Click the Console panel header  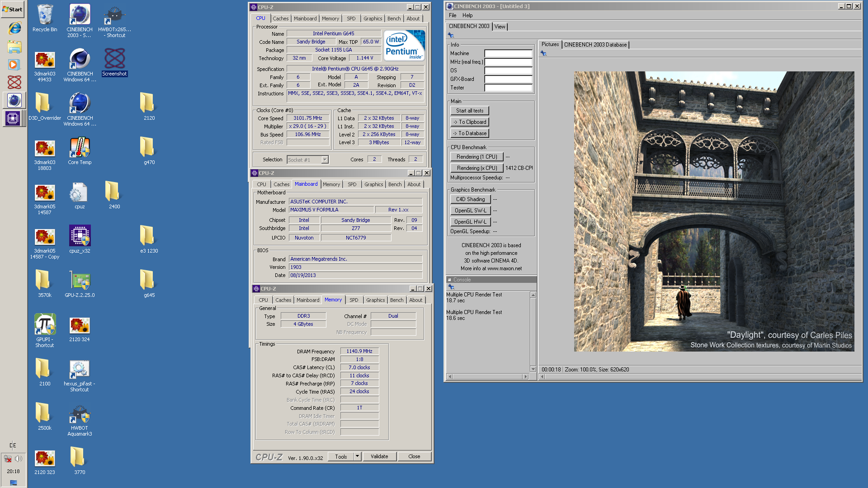click(x=491, y=280)
